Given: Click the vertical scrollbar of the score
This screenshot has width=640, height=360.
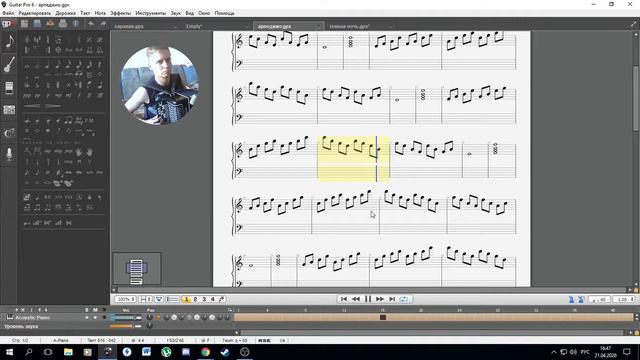Looking at the screenshot, I should pyautogui.click(x=636, y=159).
